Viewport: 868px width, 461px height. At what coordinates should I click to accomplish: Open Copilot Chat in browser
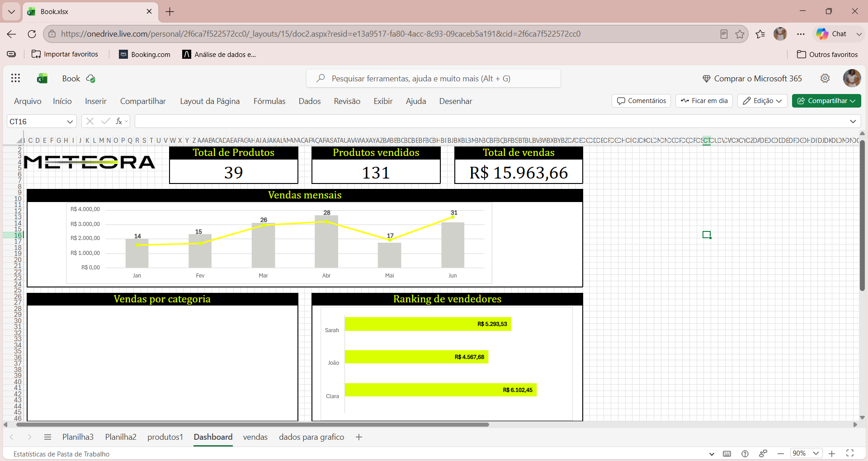pos(831,34)
